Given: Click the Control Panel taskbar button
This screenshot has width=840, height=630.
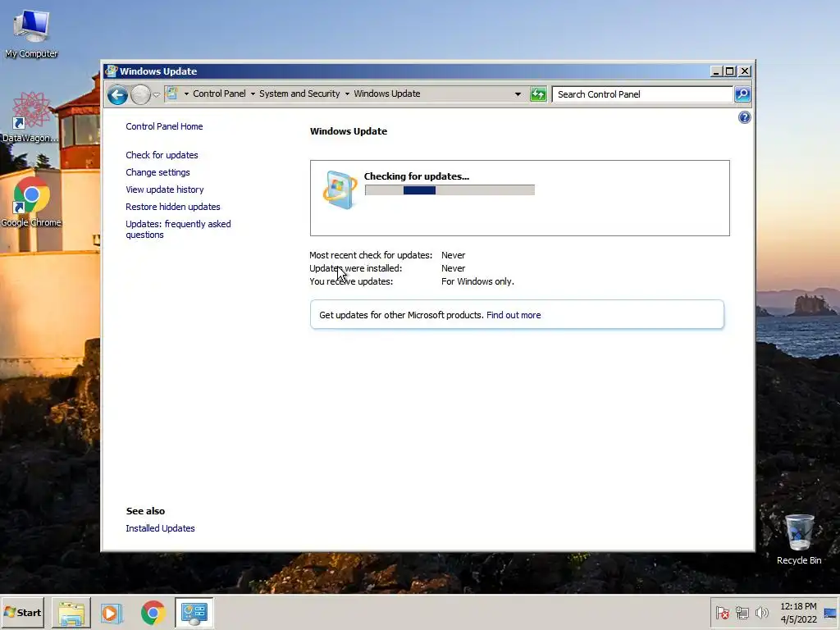Looking at the screenshot, I should coord(194,612).
